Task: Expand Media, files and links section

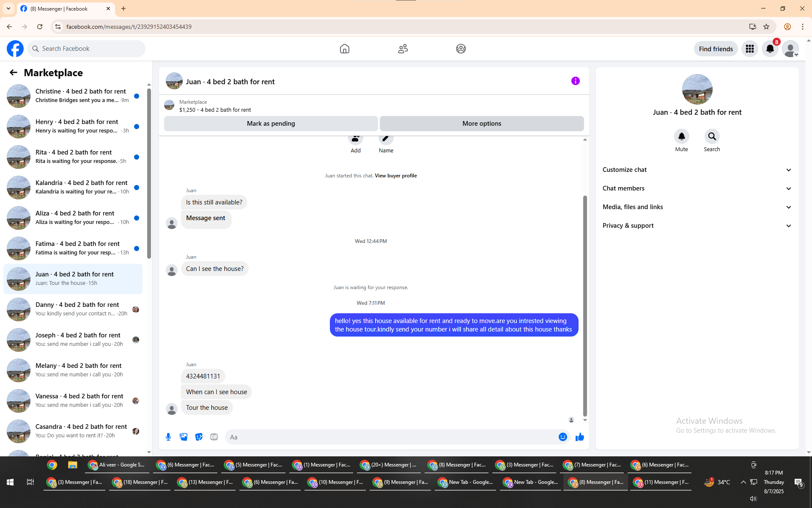Action: 697,207
